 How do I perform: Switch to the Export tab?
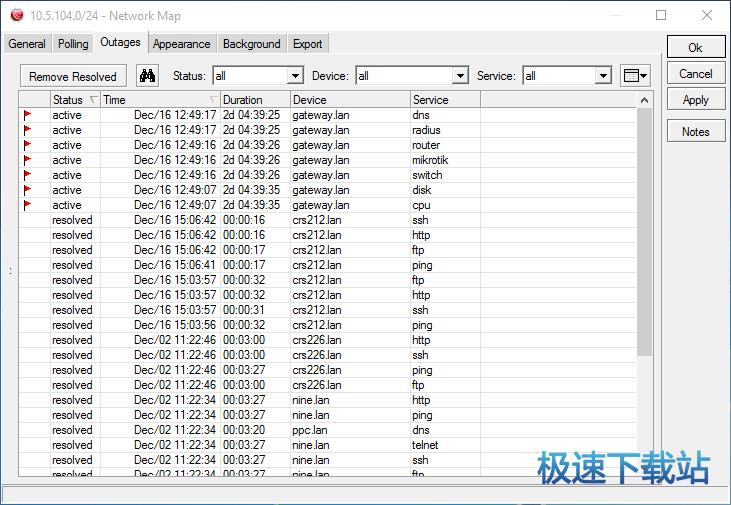(307, 44)
